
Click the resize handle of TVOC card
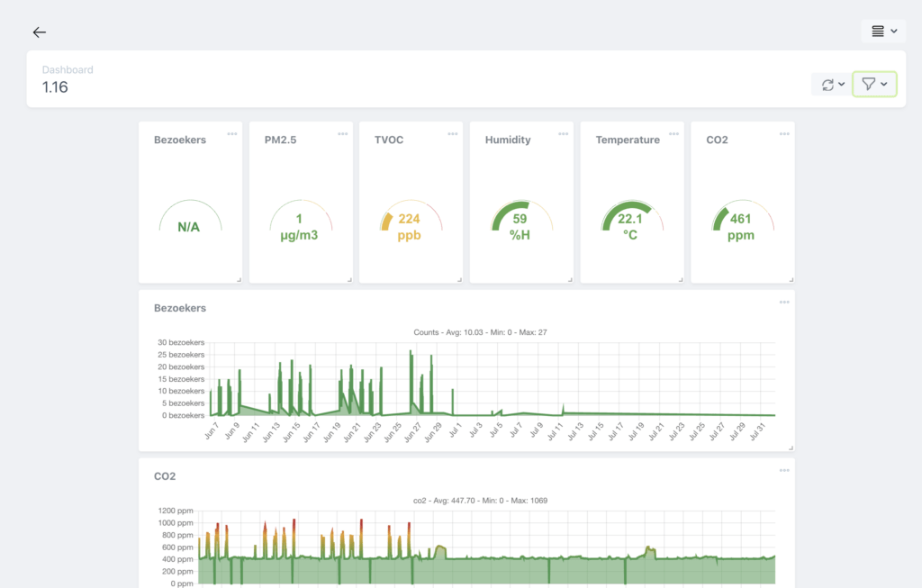459,280
